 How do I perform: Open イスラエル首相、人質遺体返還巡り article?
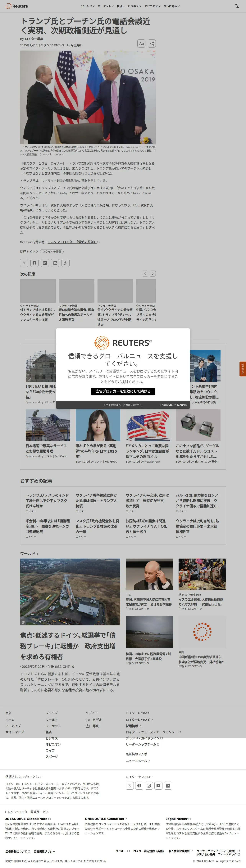click(x=202, y=602)
